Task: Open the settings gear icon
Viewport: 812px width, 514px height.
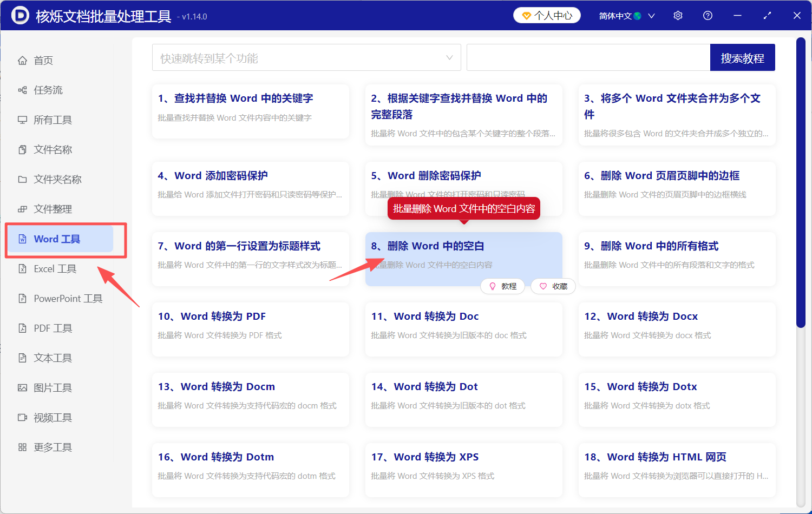Action: 678,15
